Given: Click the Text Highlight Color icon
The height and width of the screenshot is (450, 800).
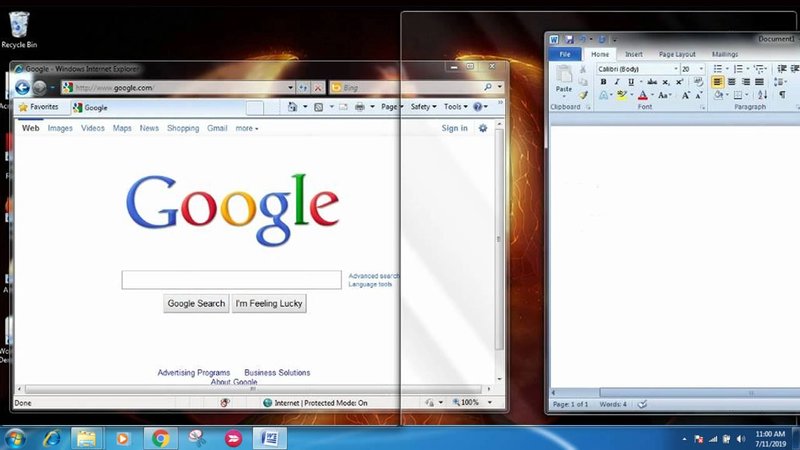Looking at the screenshot, I should click(621, 95).
